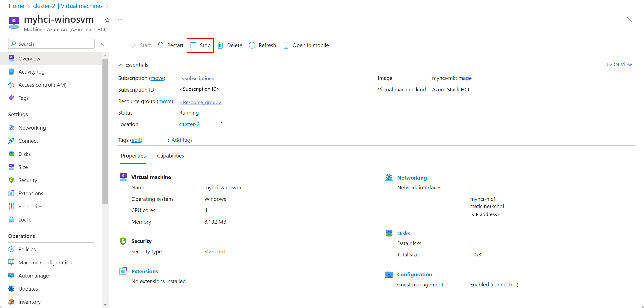
Task: Click the Connect icon in the sidebar
Action: pos(11,141)
